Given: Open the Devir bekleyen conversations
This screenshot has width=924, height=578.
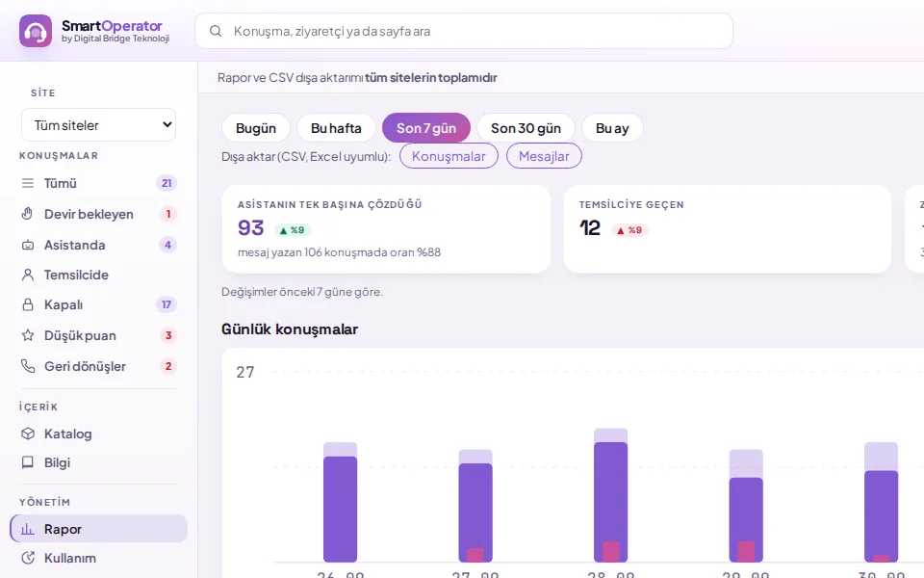Looking at the screenshot, I should pyautogui.click(x=98, y=214).
